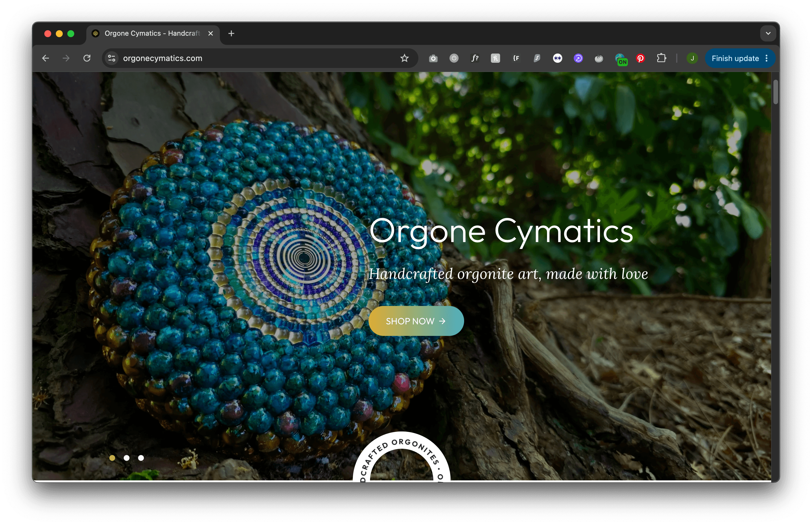Bookmark this page with the star icon
Screen dimensions: 812x525
click(x=404, y=58)
